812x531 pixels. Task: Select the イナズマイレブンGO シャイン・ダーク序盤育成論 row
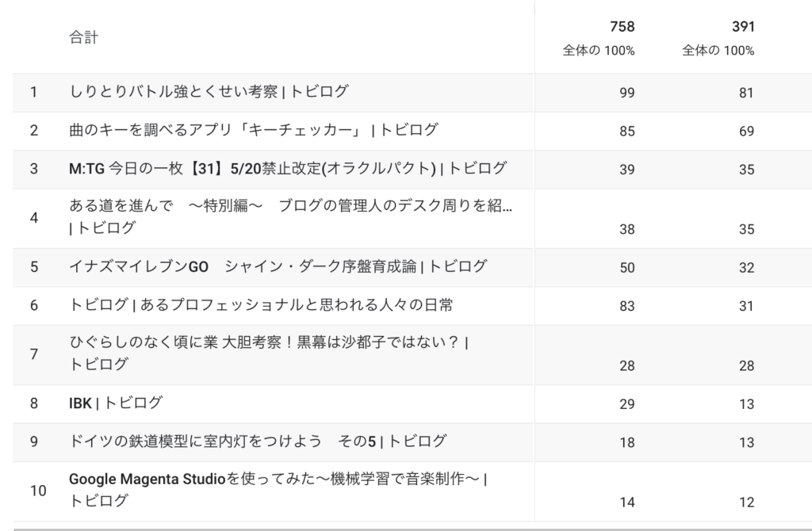tap(278, 267)
